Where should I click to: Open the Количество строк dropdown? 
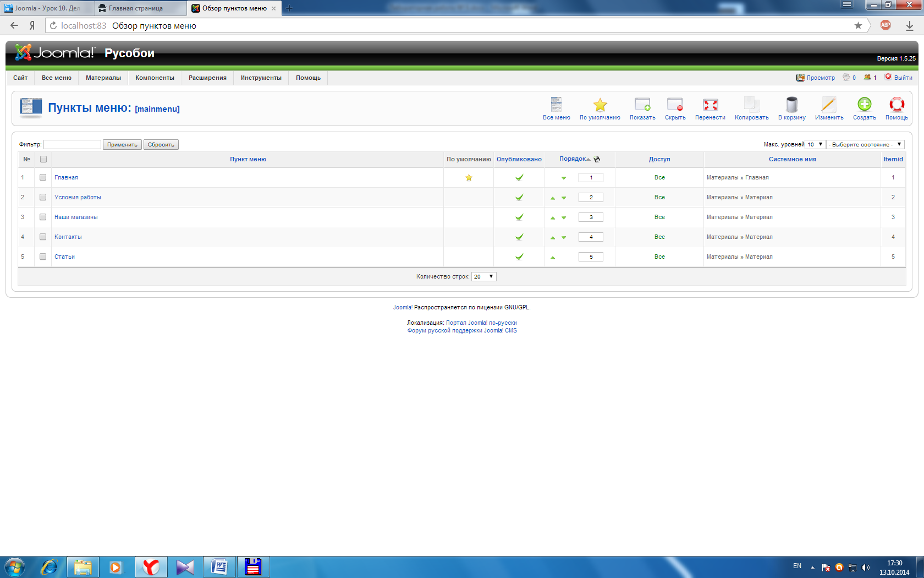tap(484, 276)
